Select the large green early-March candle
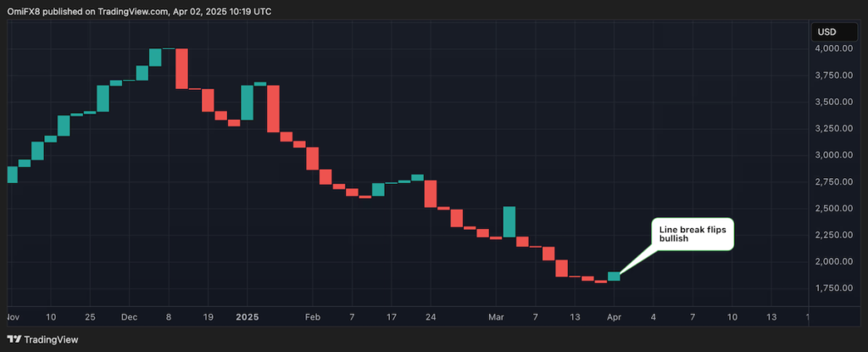868x352 pixels. click(x=509, y=221)
